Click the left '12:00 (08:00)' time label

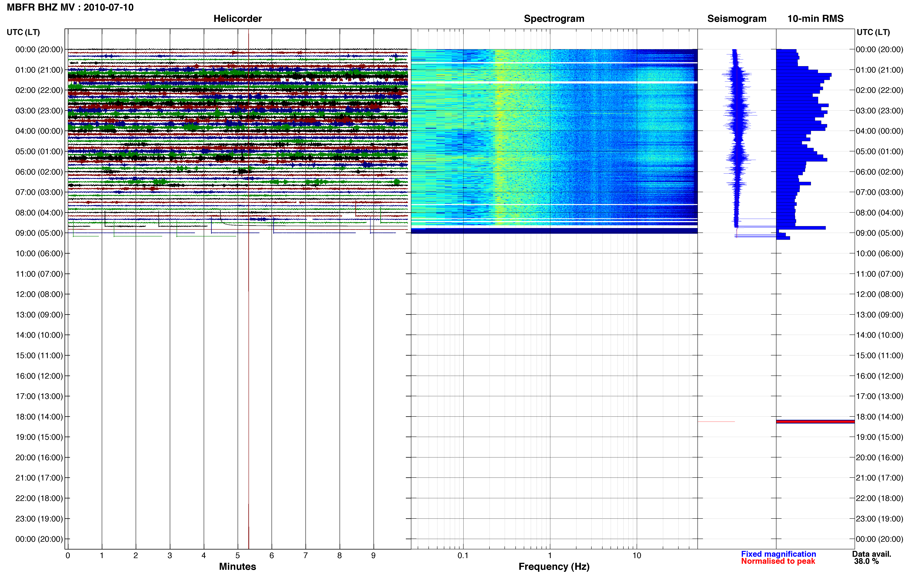[39, 294]
